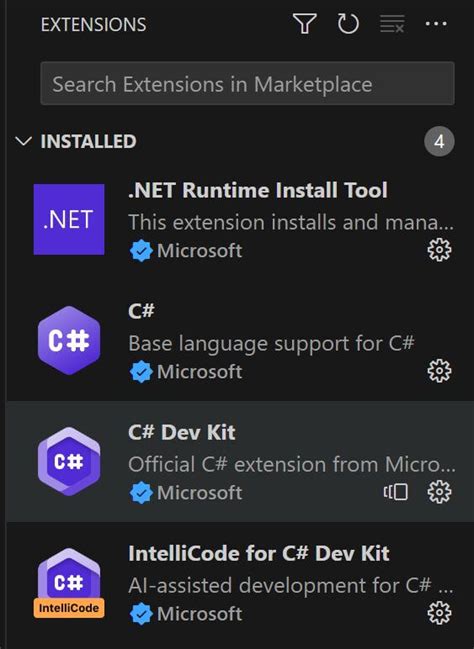Select 'AI-assisted development for C#' description
The image size is (474, 649).
pyautogui.click(x=291, y=585)
